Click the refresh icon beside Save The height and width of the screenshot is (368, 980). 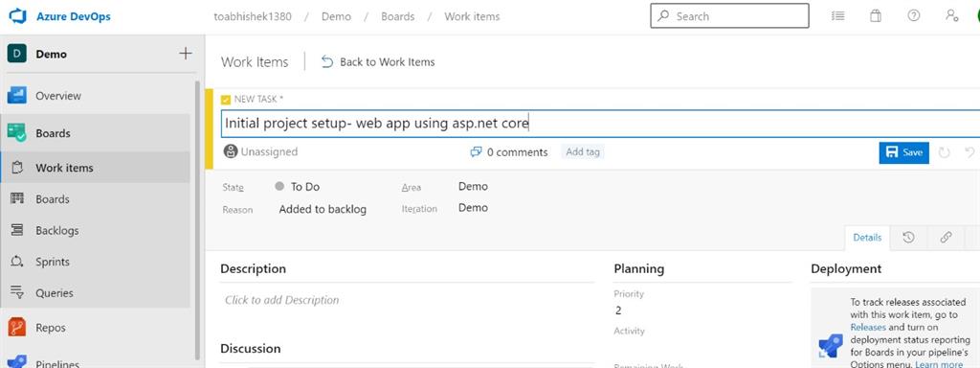945,152
